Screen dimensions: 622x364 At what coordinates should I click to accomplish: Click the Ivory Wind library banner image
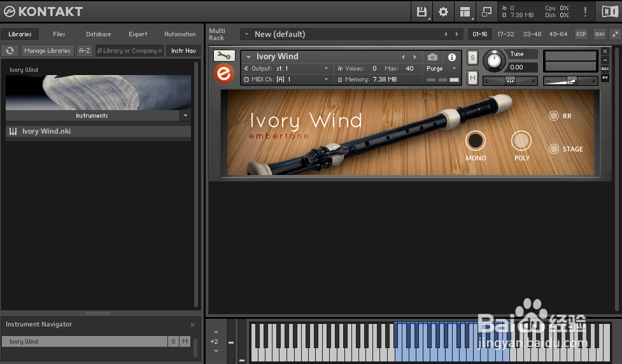99,92
